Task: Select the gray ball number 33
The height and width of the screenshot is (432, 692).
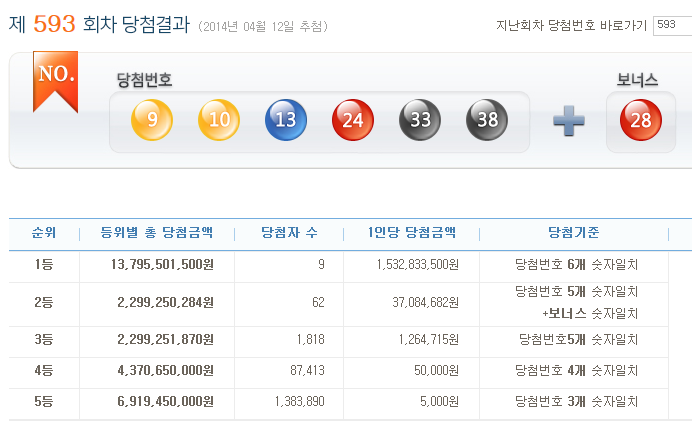Action: coord(420,120)
